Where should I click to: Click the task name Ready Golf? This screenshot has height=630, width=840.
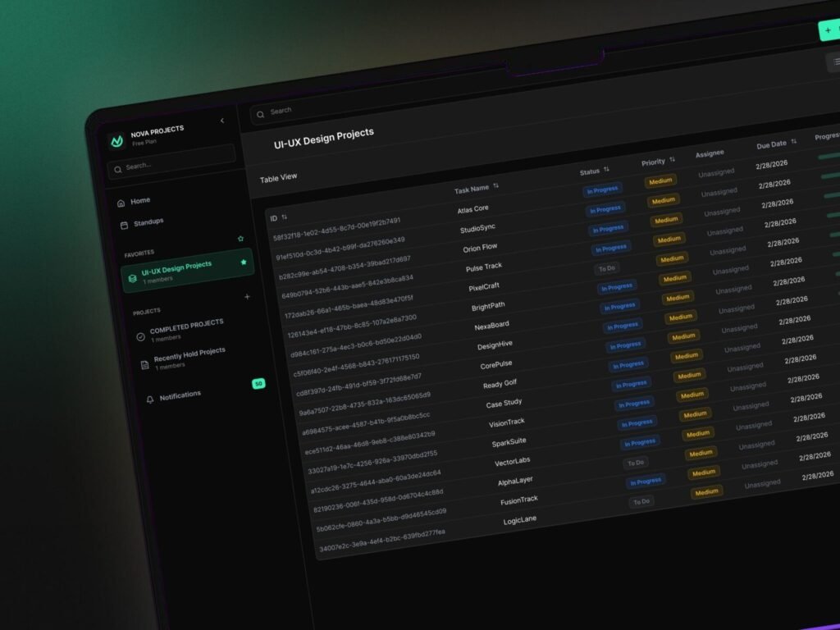500,384
